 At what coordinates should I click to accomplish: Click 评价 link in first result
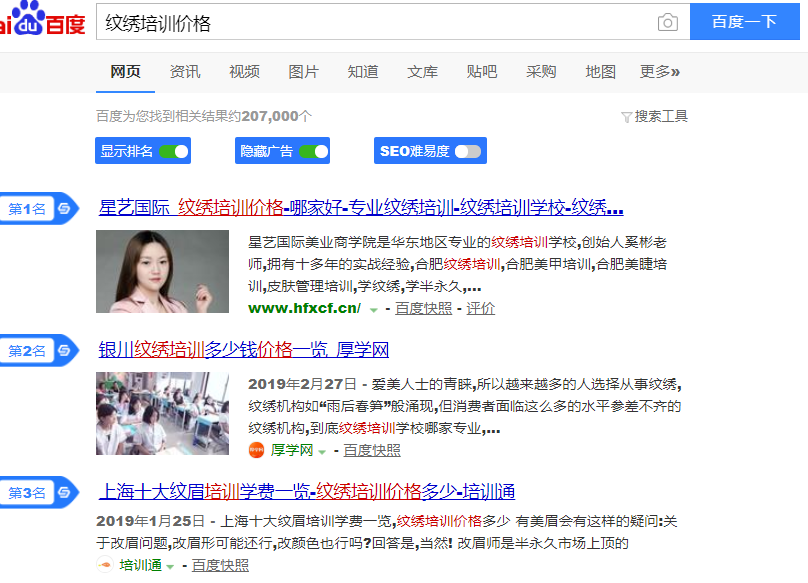(x=480, y=308)
